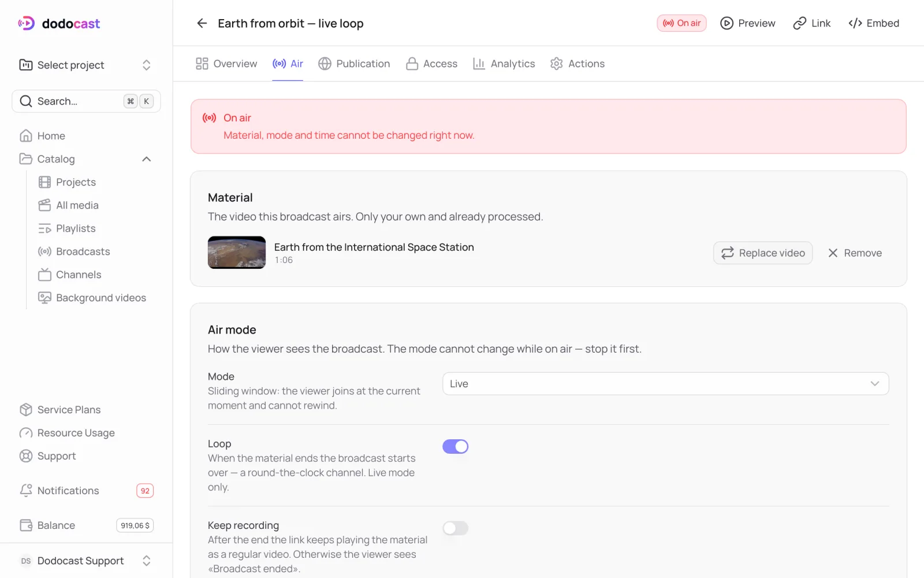Expand the Select project chooser

click(87, 65)
